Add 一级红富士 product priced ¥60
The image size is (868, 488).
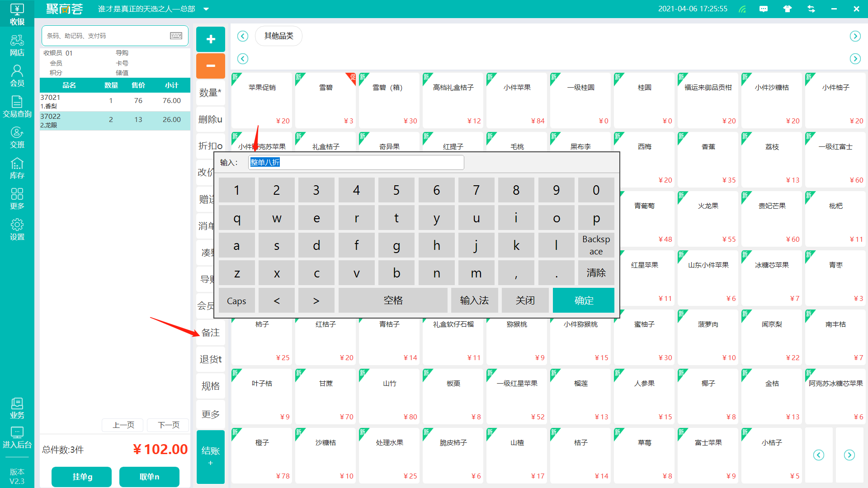pyautogui.click(x=835, y=160)
